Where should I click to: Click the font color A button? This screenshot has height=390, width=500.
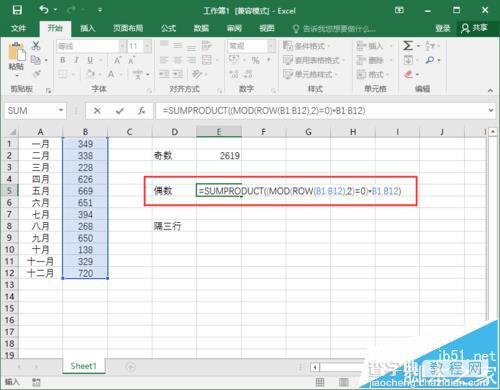pos(111,74)
